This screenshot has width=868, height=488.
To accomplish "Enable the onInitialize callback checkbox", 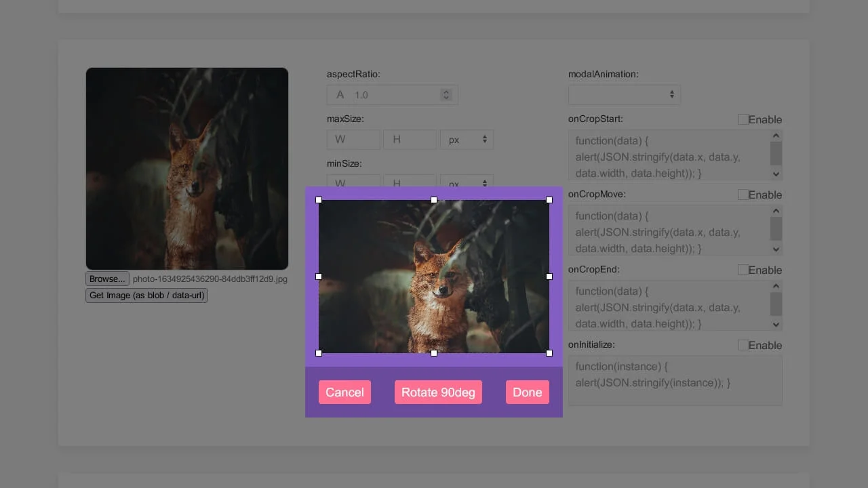I will [743, 345].
